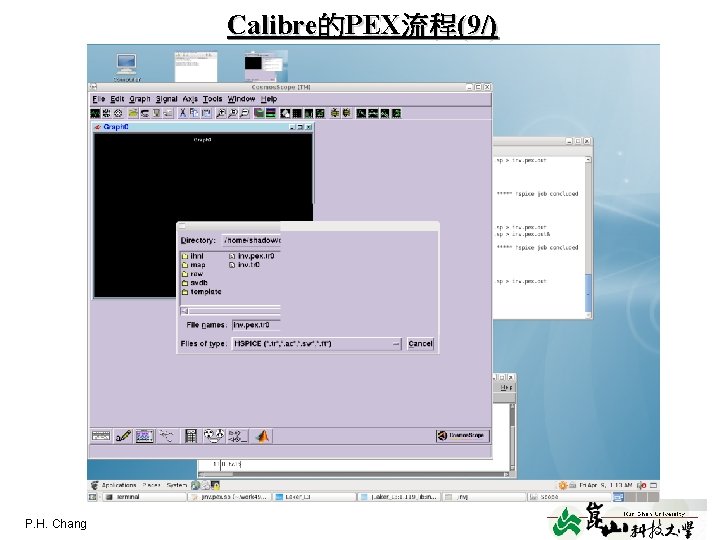Image resolution: width=720 pixels, height=540 pixels.
Task: Select the map folder in file dialog
Action: (193, 265)
